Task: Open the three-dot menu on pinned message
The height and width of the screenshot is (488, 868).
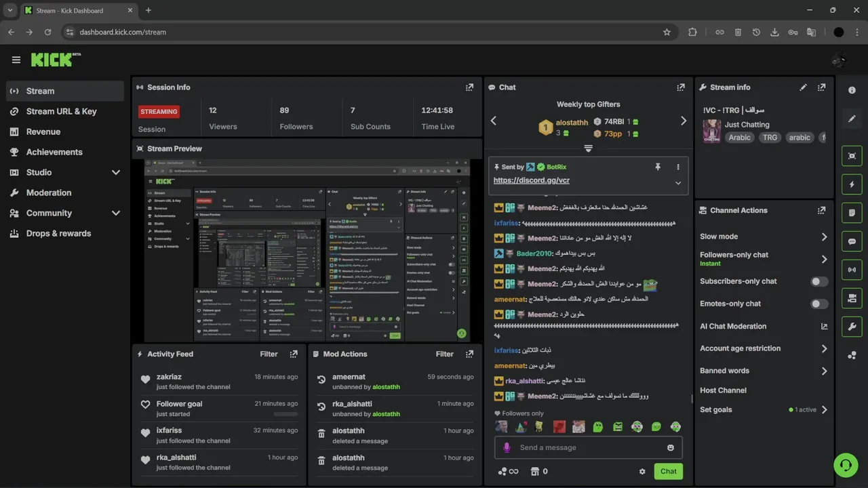Action: tap(677, 167)
